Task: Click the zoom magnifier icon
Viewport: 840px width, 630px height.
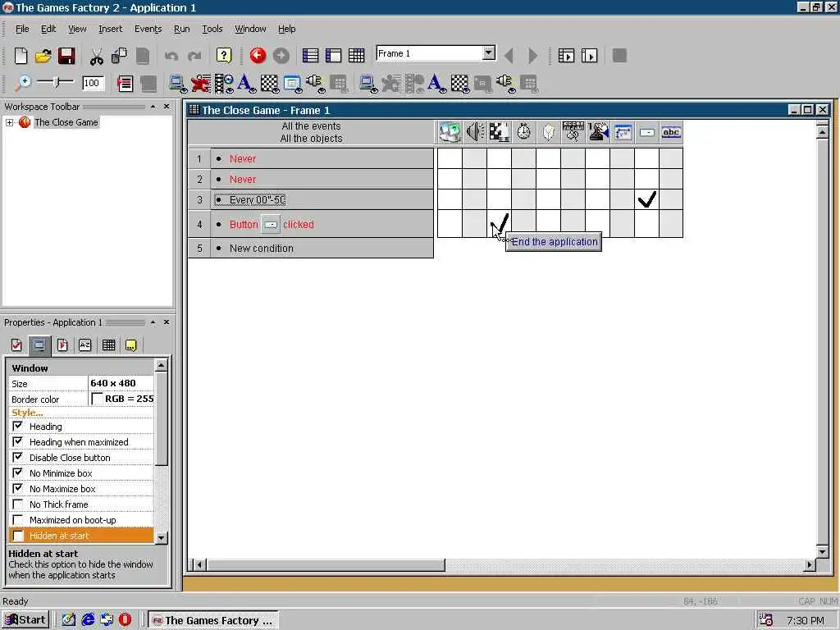Action: pos(23,83)
